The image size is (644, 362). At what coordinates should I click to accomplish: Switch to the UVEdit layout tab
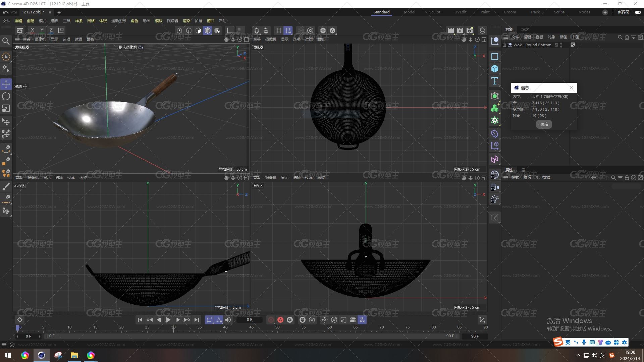pyautogui.click(x=460, y=12)
